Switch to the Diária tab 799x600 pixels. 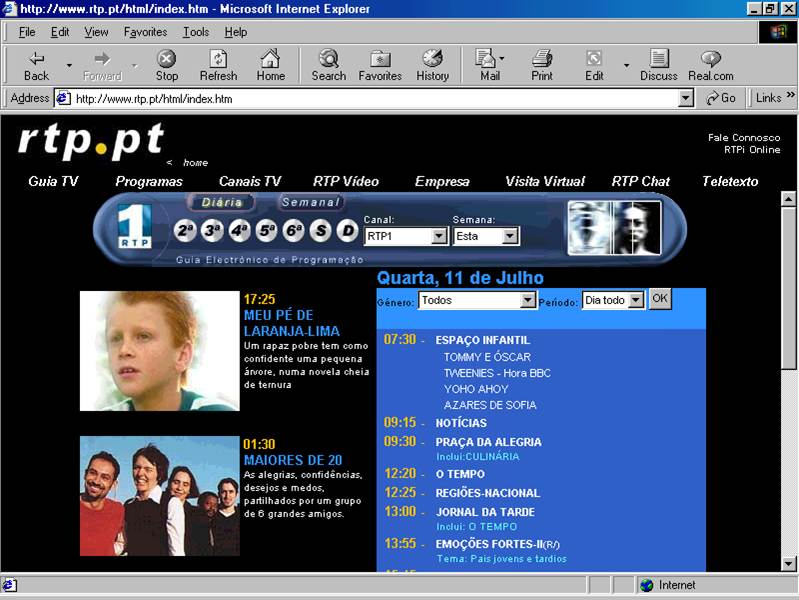click(x=222, y=202)
